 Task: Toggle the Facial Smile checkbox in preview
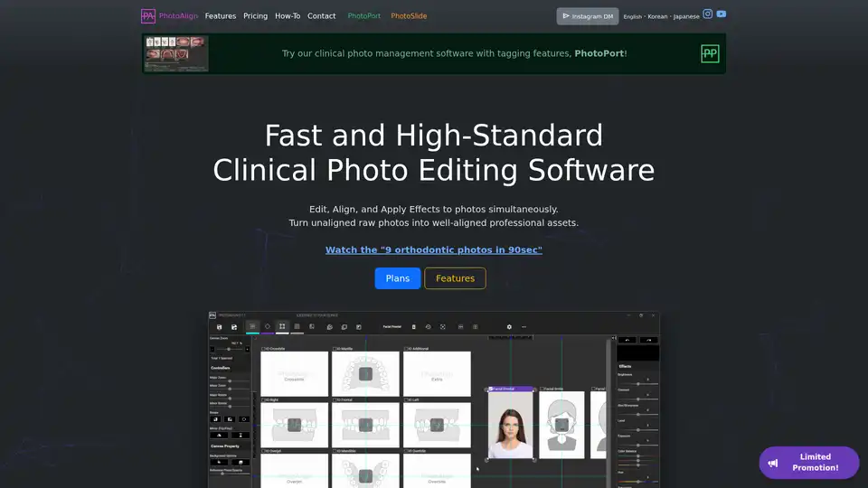coord(542,389)
